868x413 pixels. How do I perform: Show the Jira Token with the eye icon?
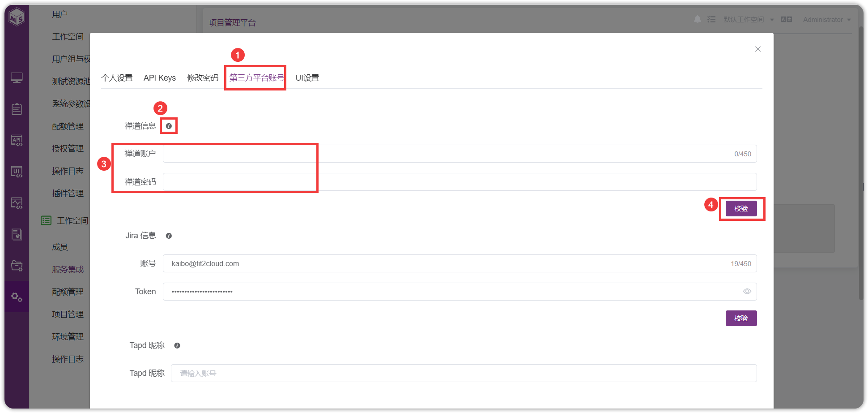pos(747,291)
